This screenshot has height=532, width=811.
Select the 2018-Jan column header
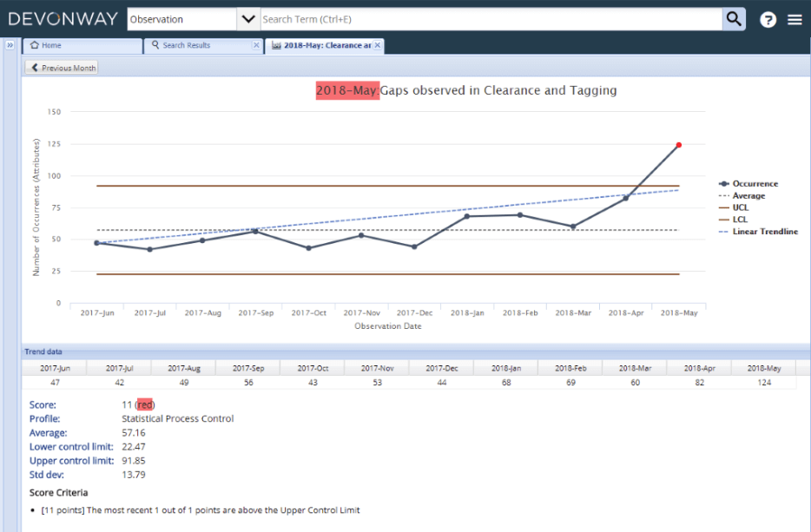pyautogui.click(x=506, y=368)
